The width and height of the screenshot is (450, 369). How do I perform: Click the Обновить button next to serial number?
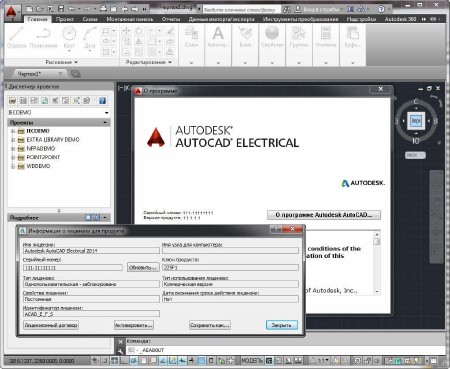click(143, 267)
